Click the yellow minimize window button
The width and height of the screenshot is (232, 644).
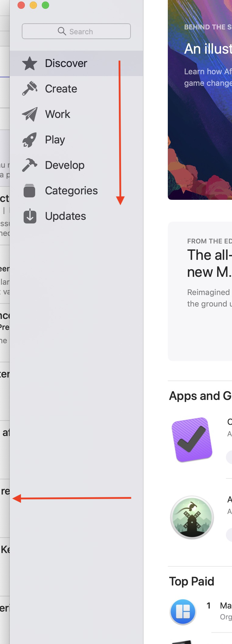click(x=33, y=5)
